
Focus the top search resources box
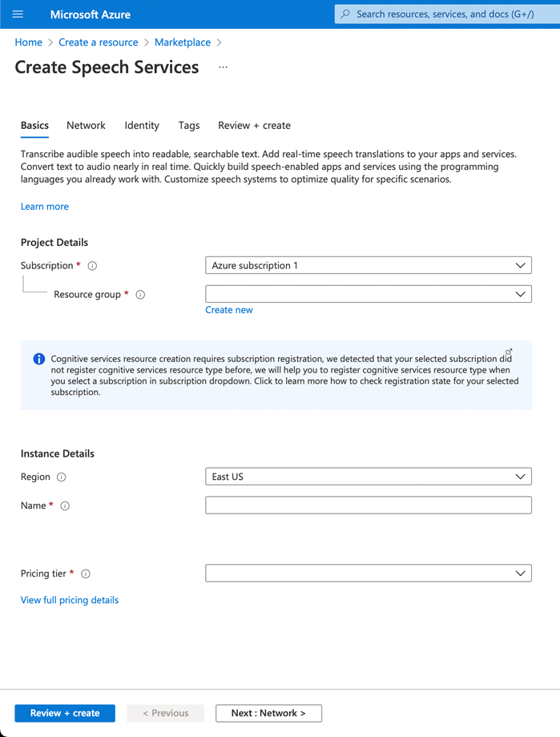(x=447, y=14)
